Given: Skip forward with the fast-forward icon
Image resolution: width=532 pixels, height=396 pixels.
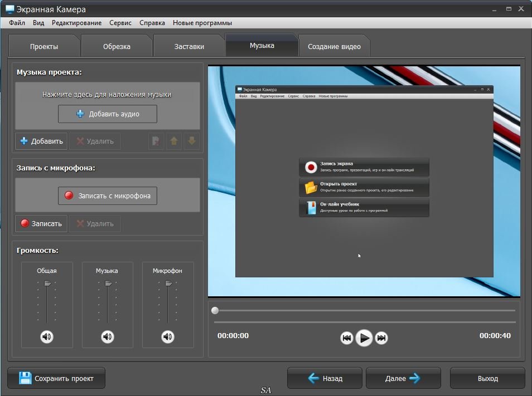Looking at the screenshot, I should pos(381,338).
